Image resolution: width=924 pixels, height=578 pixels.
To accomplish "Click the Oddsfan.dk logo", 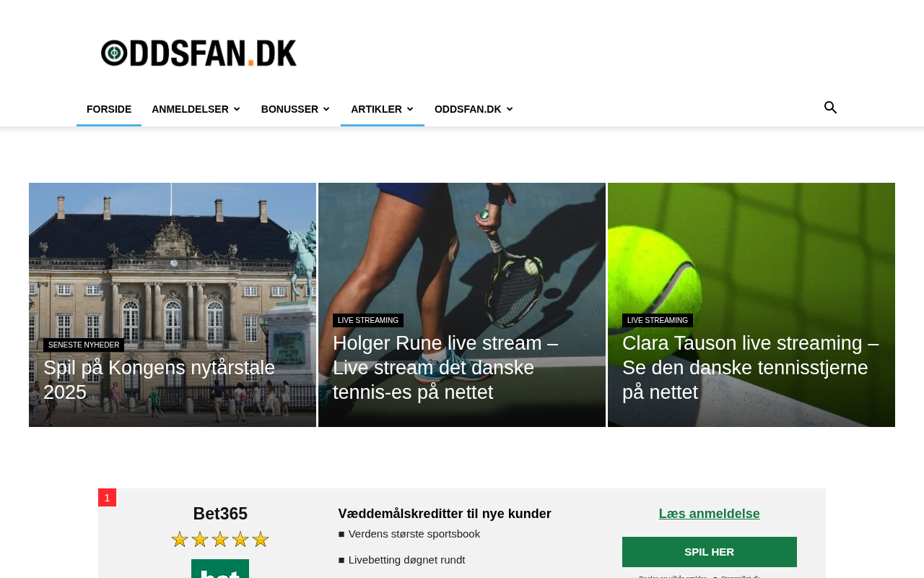I will coord(199,53).
